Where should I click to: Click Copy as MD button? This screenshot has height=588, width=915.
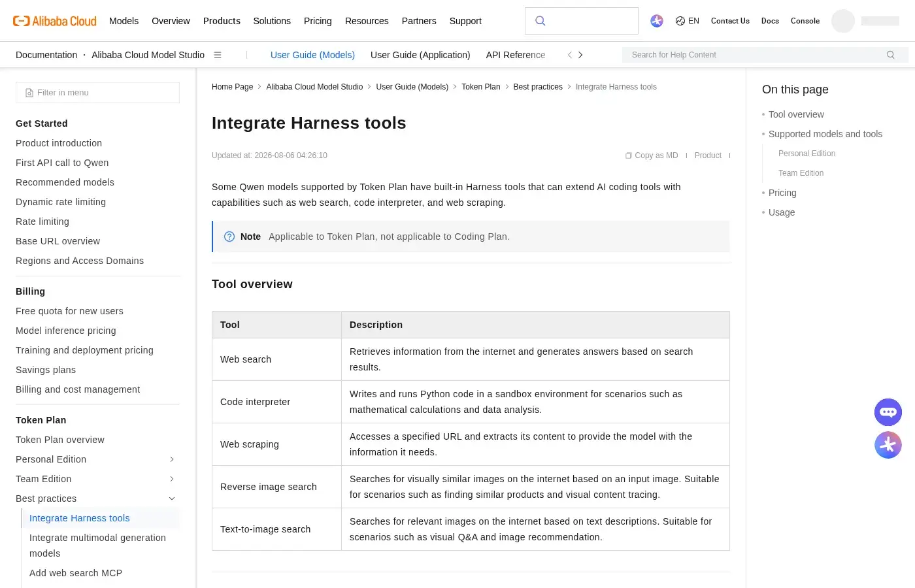(x=652, y=155)
